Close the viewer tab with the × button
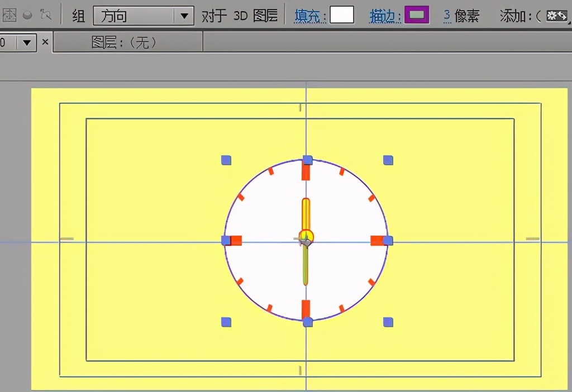The height and width of the screenshot is (392, 572). coord(45,41)
